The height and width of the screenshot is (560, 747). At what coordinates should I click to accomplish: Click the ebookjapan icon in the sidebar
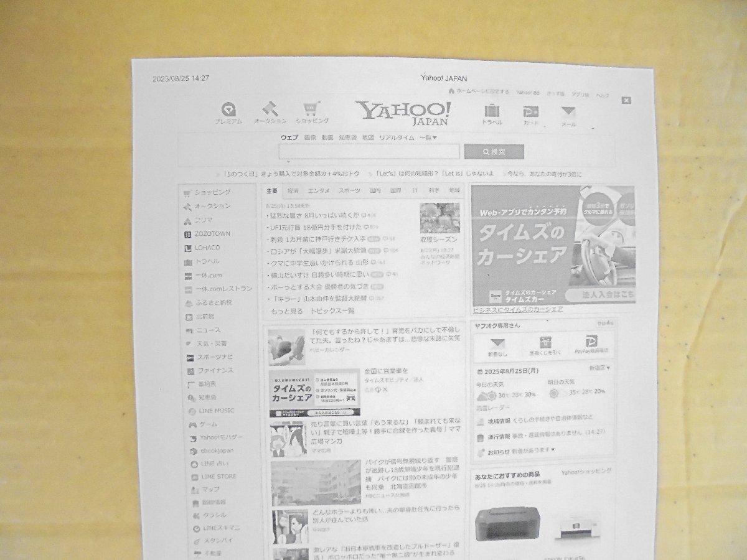(x=194, y=451)
